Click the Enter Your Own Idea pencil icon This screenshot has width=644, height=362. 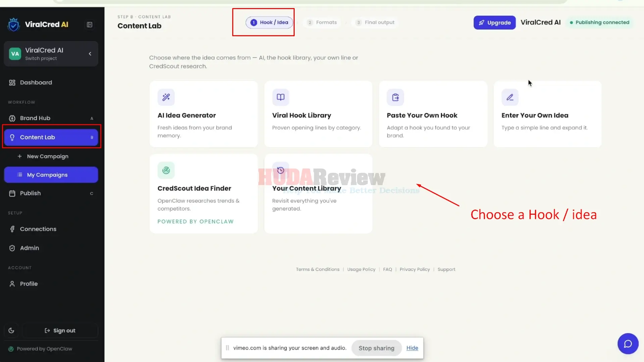coord(510,97)
